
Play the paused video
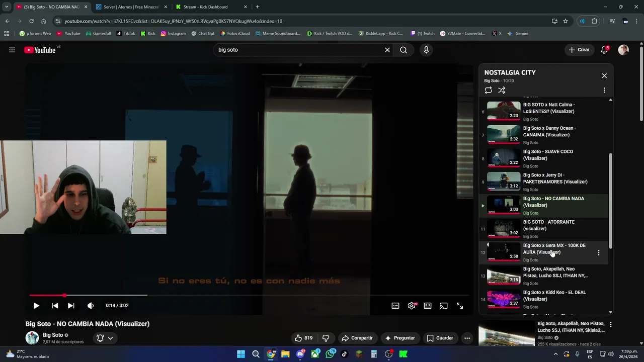[x=36, y=306]
